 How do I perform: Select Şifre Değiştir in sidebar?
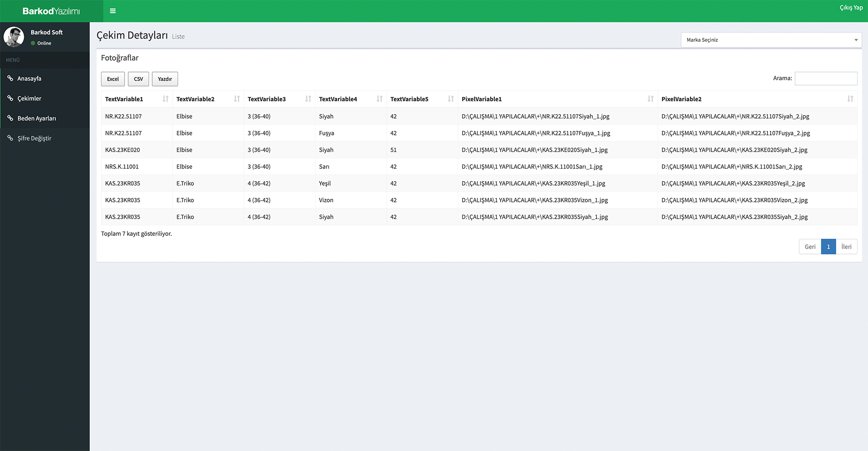pos(34,138)
